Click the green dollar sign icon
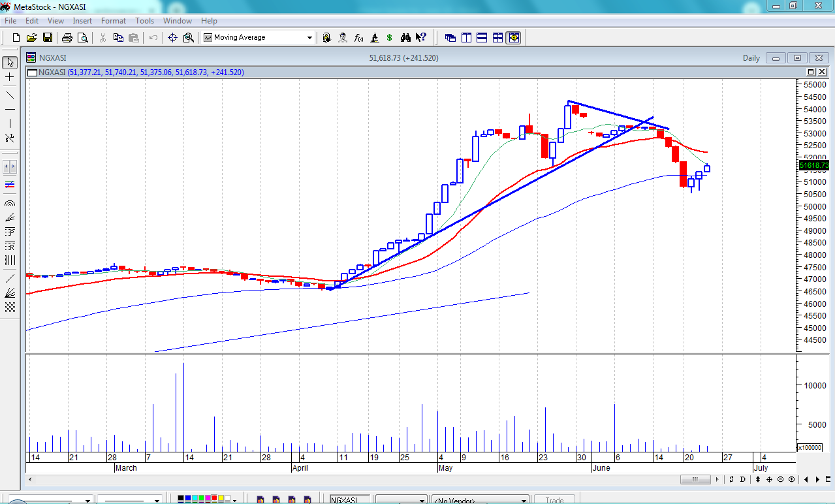This screenshot has width=835, height=504. (390, 38)
